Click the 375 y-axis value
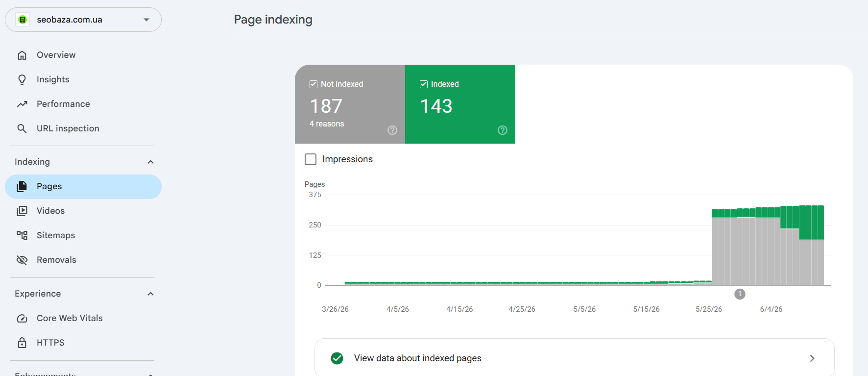The width and height of the screenshot is (868, 376). (315, 195)
